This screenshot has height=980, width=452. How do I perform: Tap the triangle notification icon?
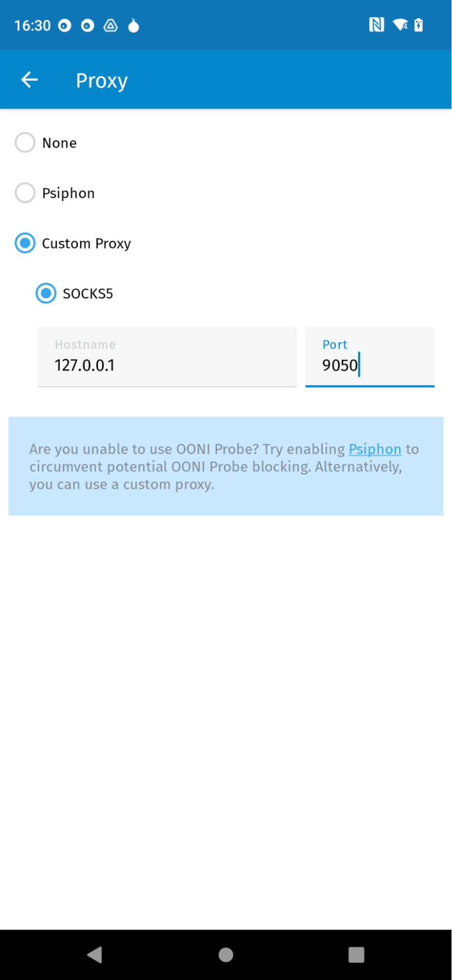point(111,25)
